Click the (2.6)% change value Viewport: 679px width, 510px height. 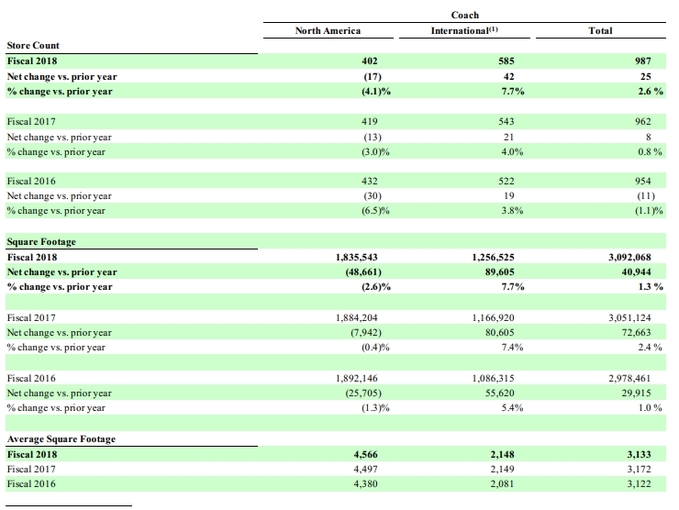tap(376, 287)
